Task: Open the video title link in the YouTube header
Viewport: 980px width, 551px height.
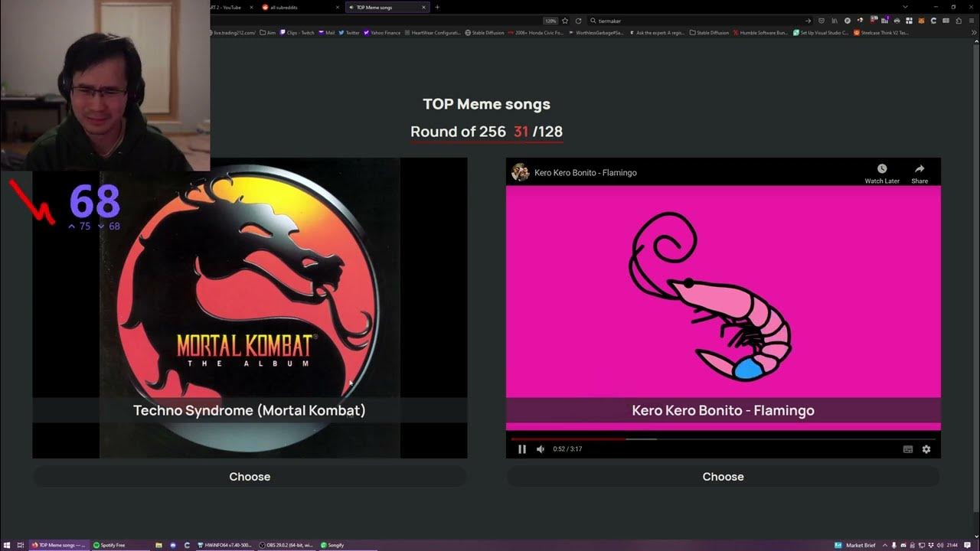Action: coord(586,173)
